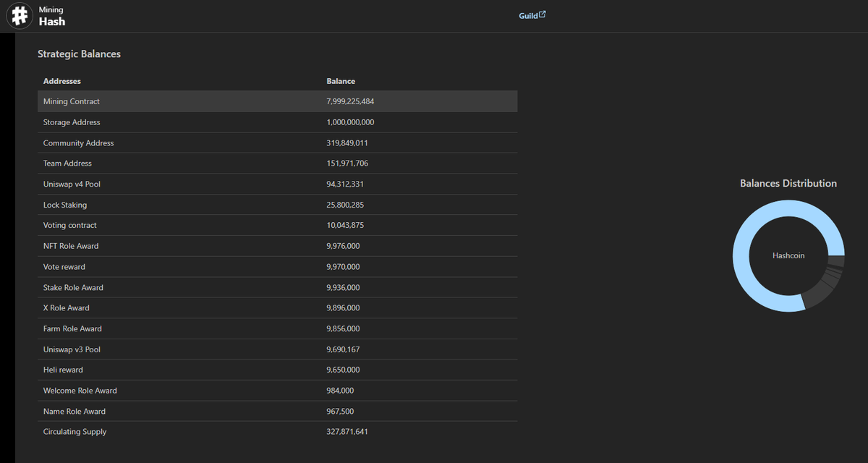Image resolution: width=868 pixels, height=463 pixels.
Task: Select the Storage Address row
Action: (277, 122)
